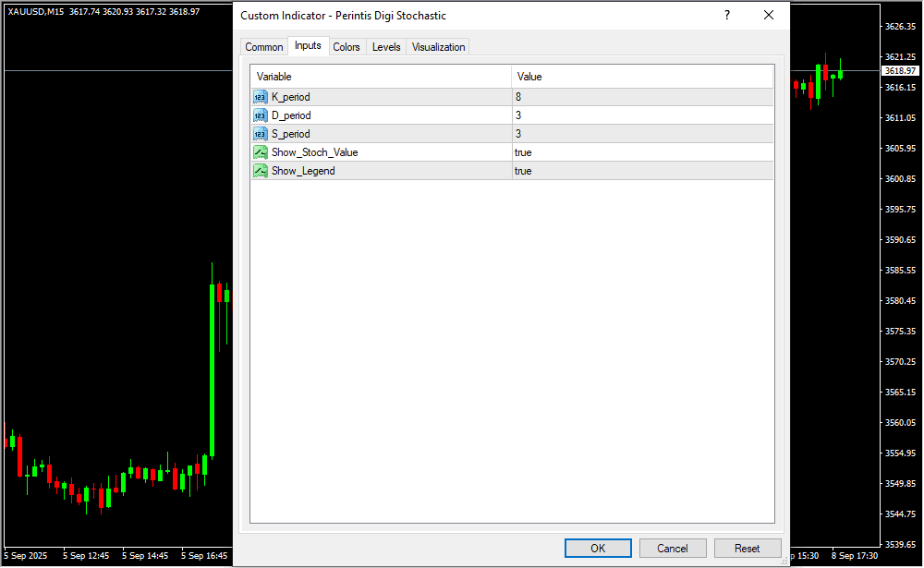Viewport: 924px width, 568px height.
Task: Select the D_period value cell
Action: (x=642, y=115)
